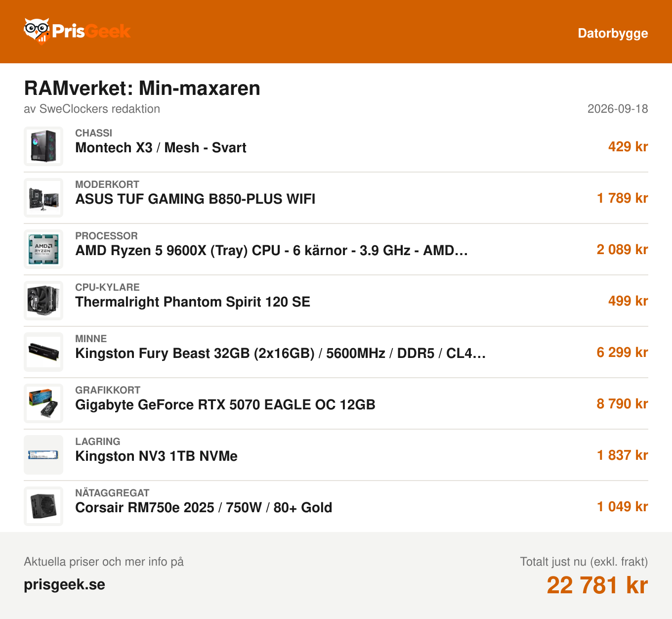Viewport: 672px width, 619px height.
Task: Click the GRAFIKKORT category label
Action: [108, 390]
